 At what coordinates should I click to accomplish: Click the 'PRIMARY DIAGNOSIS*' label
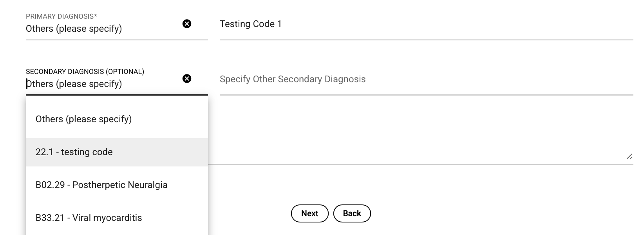click(x=62, y=16)
